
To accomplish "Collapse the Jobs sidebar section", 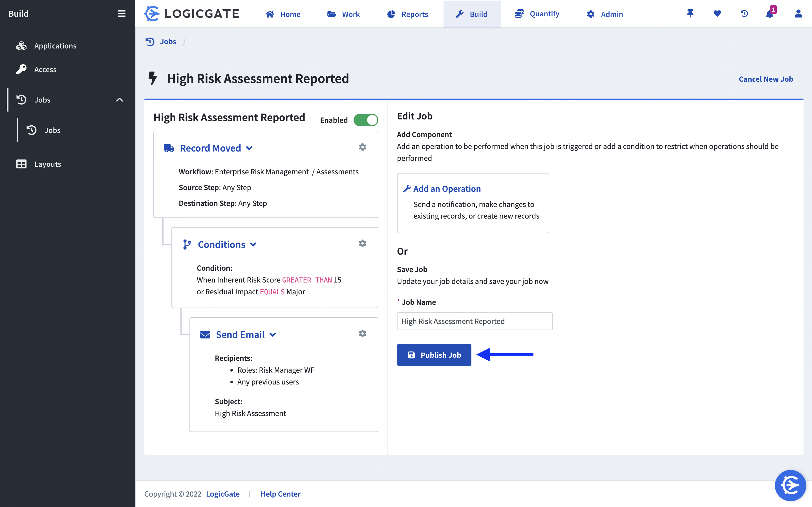I will [120, 100].
